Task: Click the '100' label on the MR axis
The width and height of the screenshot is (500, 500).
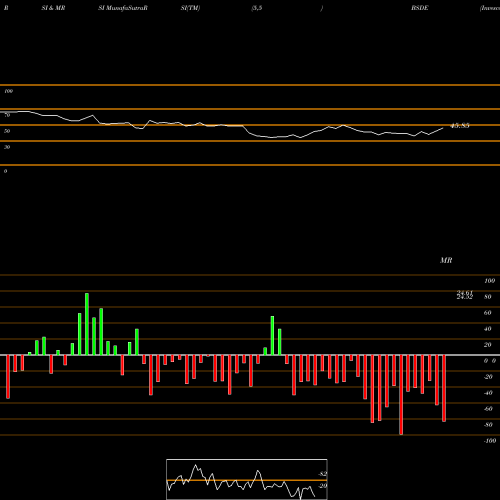Action: pyautogui.click(x=489, y=281)
